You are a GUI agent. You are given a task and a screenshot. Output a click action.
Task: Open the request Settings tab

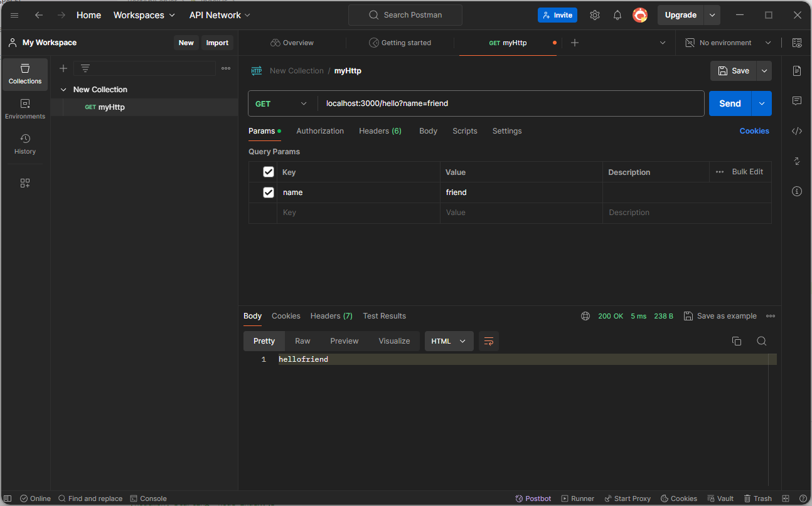pos(507,131)
